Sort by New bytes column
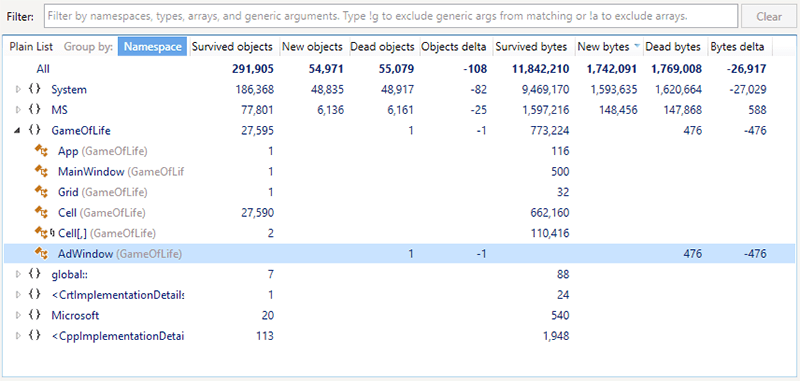Image resolution: width=800 pixels, height=381 pixels. tap(604, 46)
